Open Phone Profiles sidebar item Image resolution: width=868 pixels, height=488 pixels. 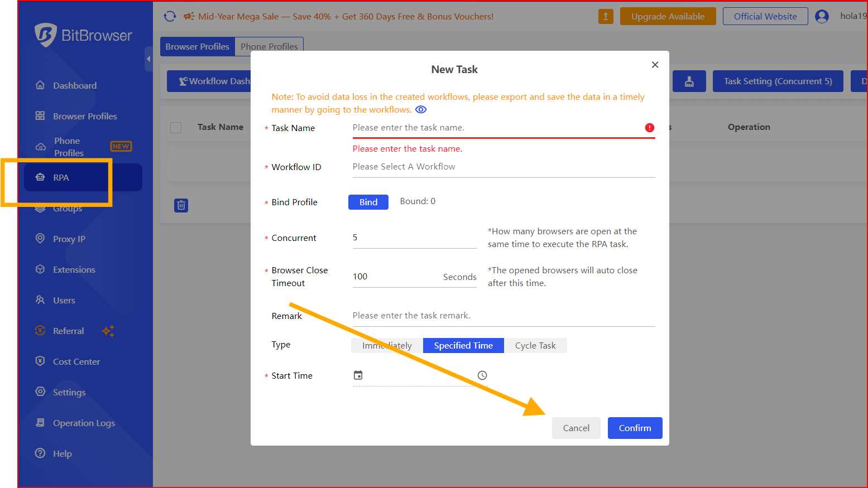click(69, 147)
